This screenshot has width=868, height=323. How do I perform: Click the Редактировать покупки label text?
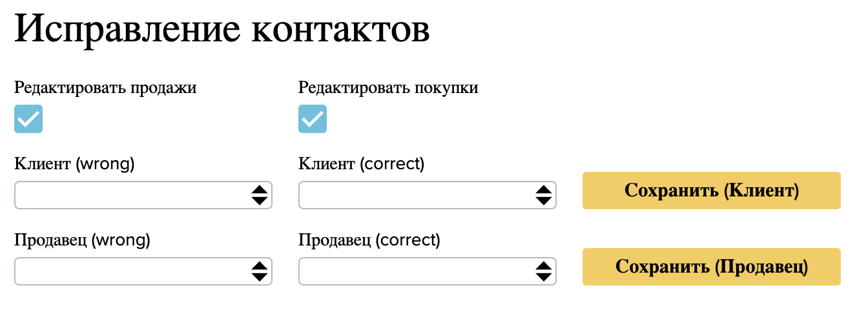[x=388, y=88]
